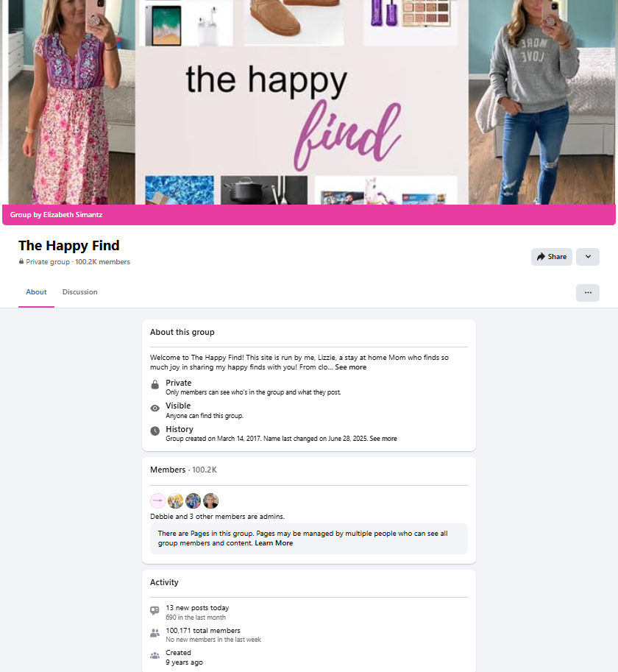
Task: Click the lock icon beside Private
Action: 155,385
